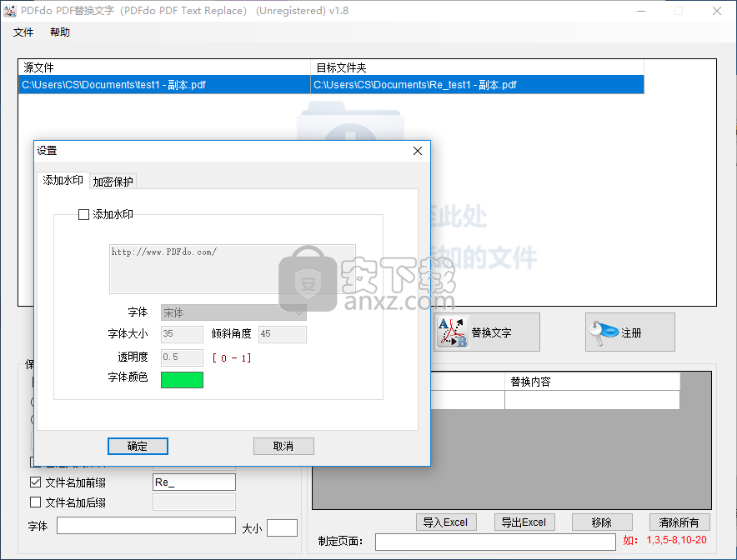Click the 源文件 column header
This screenshot has height=560, width=737.
coord(164,67)
